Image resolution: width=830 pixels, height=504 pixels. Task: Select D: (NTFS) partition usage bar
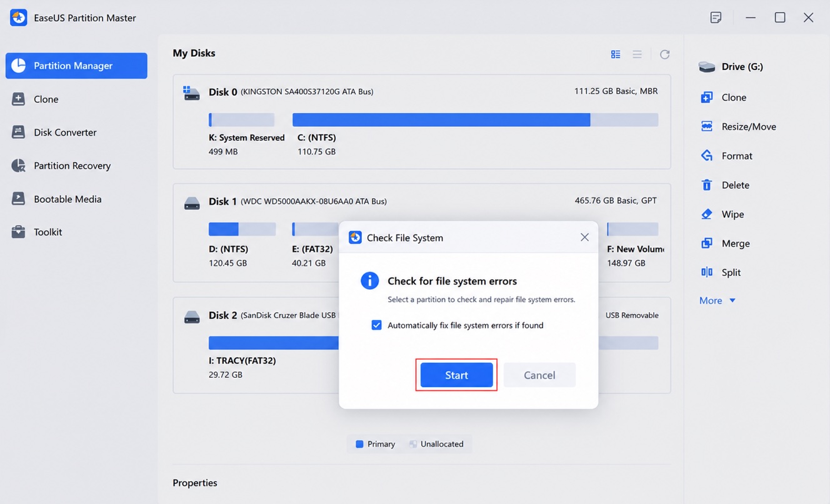(x=242, y=229)
